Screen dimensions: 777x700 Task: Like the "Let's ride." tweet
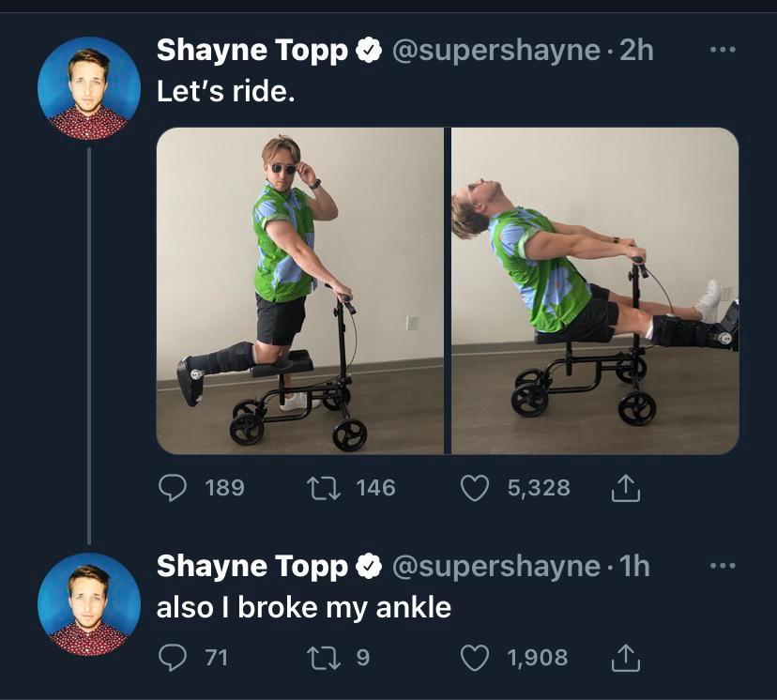(x=476, y=488)
